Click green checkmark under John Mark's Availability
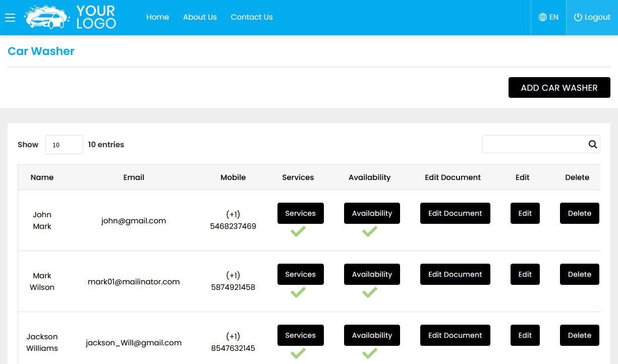 point(370,231)
